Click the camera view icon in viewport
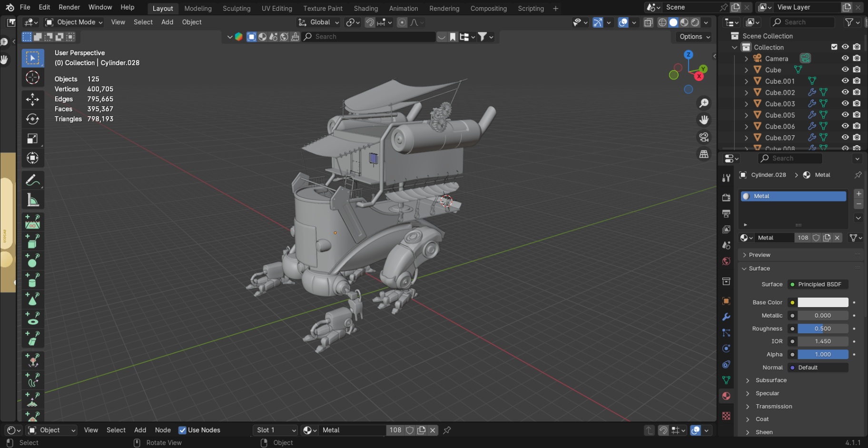Viewport: 868px width, 448px height. [704, 137]
